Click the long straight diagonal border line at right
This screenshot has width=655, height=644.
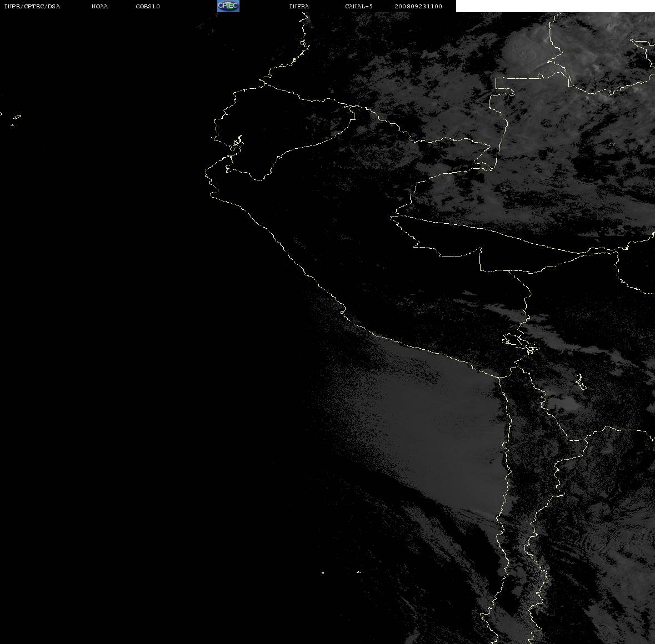[x=487, y=233]
